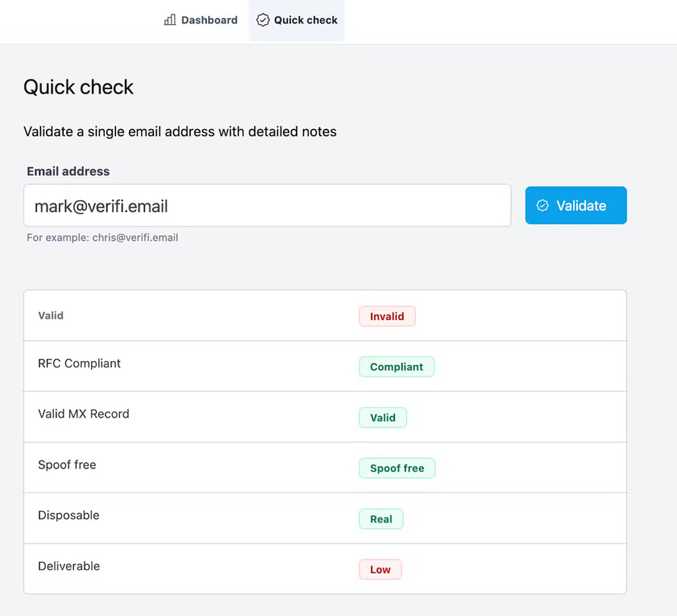Click the Dashboard bar chart icon
This screenshot has height=616, width=677.
point(170,20)
